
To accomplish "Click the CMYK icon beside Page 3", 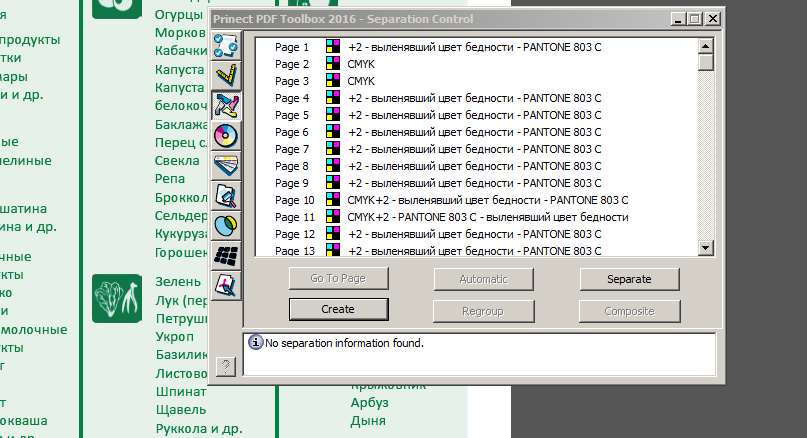I will point(332,80).
